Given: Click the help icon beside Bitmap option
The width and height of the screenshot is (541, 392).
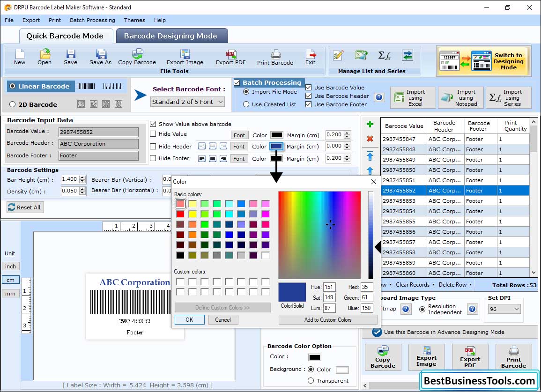Looking at the screenshot, I should click(x=406, y=309).
